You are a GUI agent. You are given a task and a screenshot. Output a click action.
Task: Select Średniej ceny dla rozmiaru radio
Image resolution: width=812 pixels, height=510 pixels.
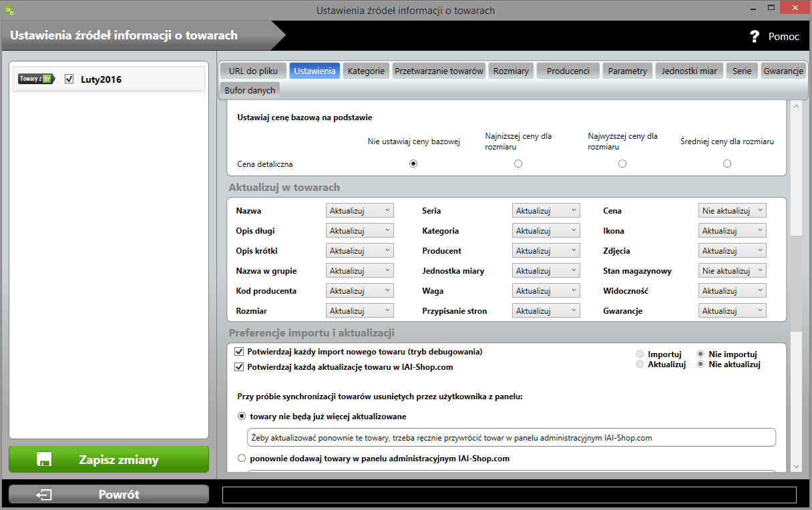pos(727,164)
